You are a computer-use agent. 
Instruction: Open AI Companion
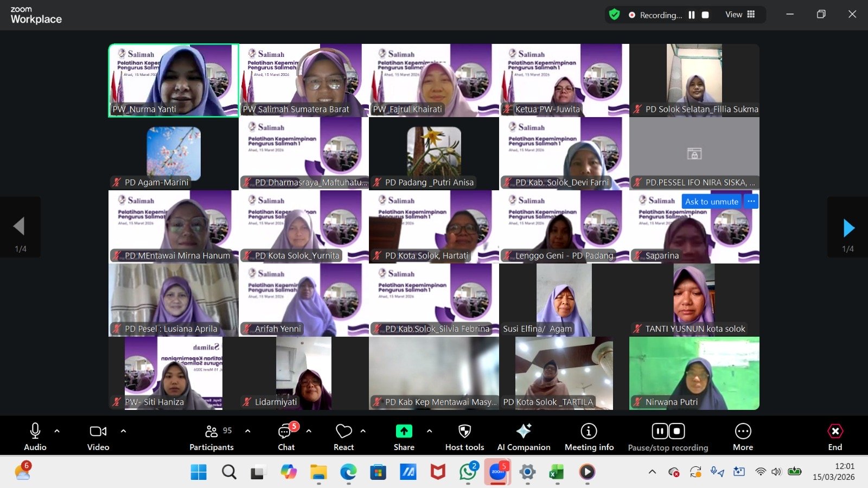click(524, 437)
